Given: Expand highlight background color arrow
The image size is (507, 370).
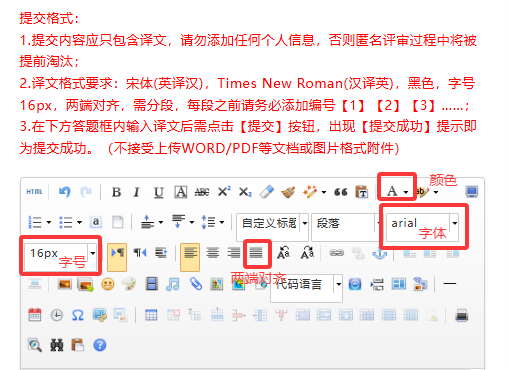Looking at the screenshot, I should pyautogui.click(x=436, y=192).
